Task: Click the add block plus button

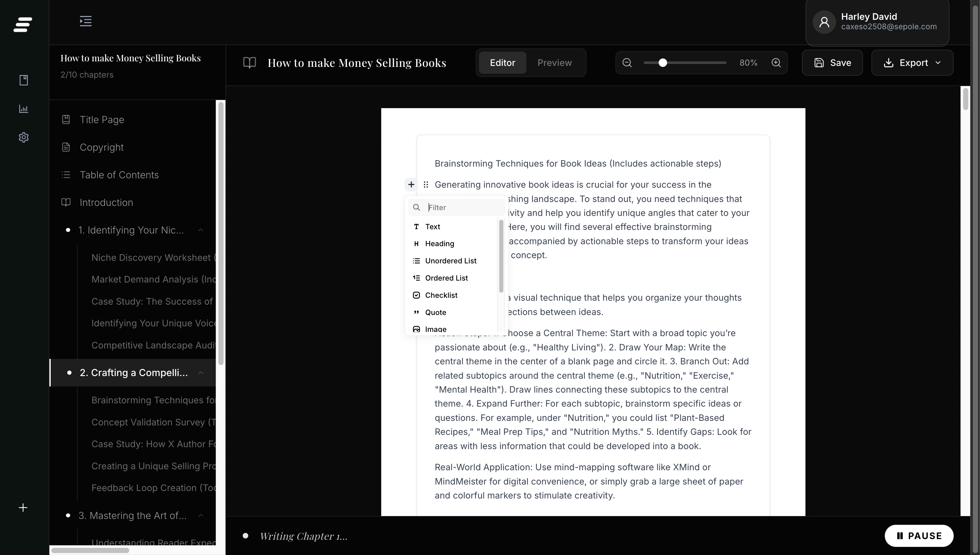Action: (x=411, y=184)
